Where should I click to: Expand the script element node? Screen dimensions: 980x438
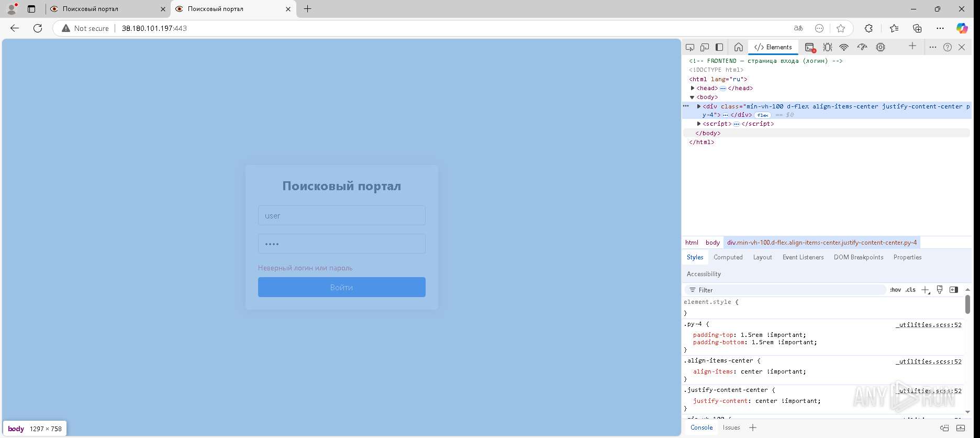pyautogui.click(x=699, y=124)
